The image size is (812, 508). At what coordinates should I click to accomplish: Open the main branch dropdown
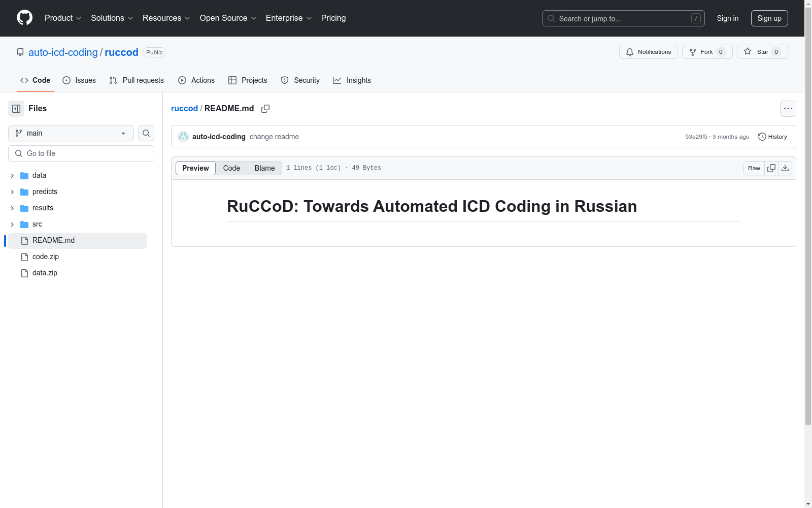coord(71,133)
